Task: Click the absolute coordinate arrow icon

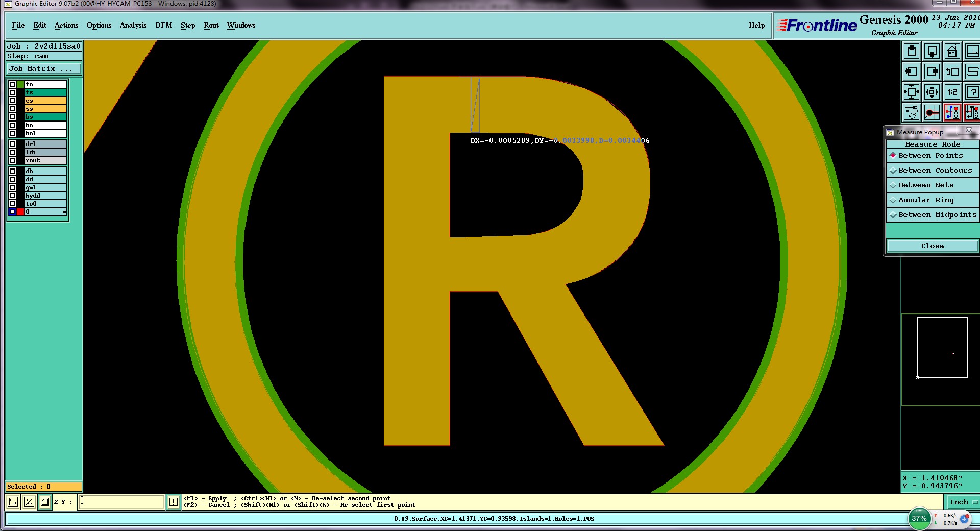Action: click(13, 502)
